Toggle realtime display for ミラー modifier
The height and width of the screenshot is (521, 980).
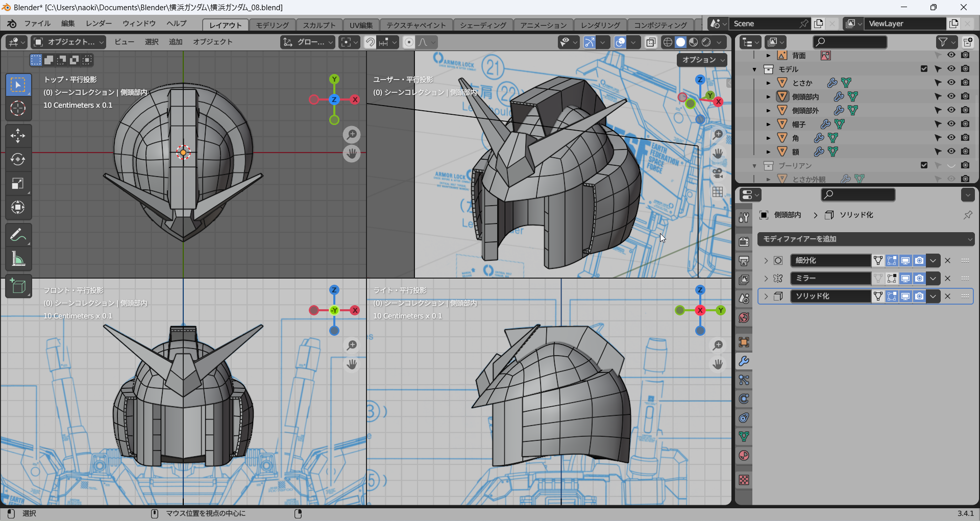tap(905, 279)
